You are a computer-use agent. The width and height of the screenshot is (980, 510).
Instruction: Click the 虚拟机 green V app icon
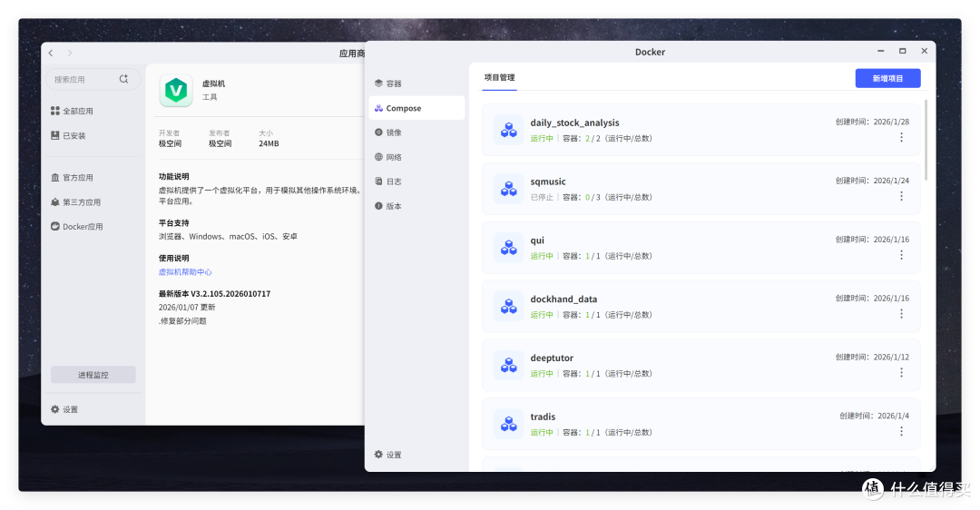(x=176, y=91)
